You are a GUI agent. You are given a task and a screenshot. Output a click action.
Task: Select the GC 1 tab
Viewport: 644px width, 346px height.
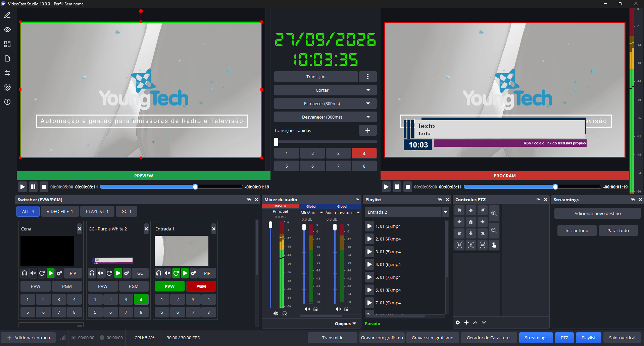[126, 211]
